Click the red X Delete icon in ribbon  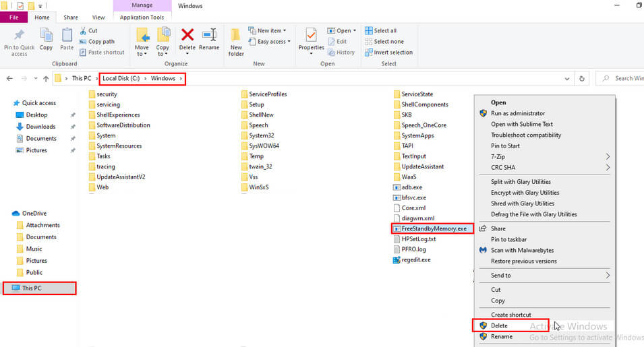pos(187,35)
